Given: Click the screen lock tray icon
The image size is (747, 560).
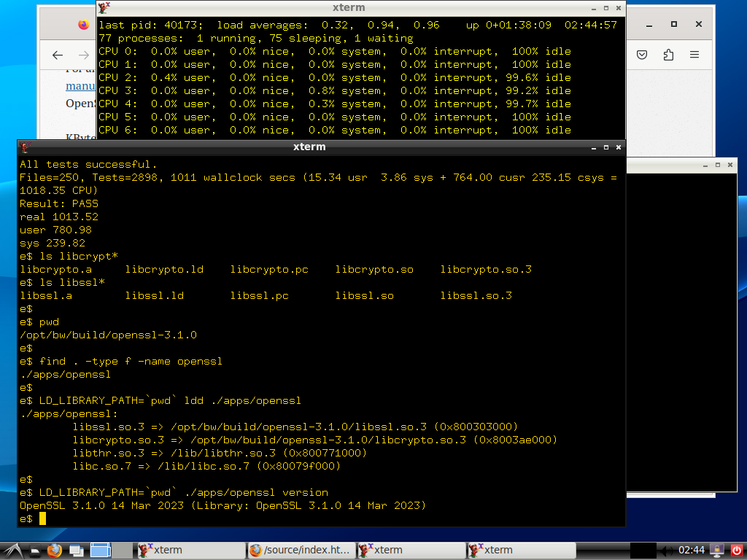Looking at the screenshot, I should [717, 550].
